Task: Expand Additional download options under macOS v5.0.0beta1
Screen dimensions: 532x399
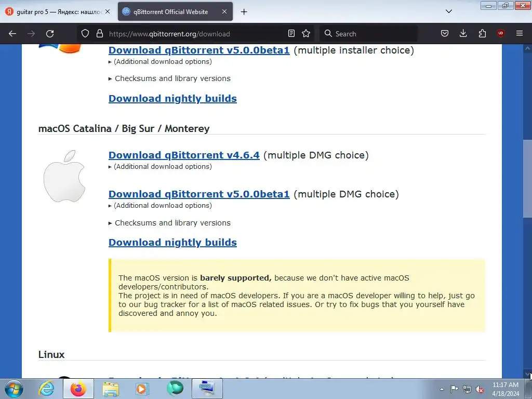Action: (160, 206)
